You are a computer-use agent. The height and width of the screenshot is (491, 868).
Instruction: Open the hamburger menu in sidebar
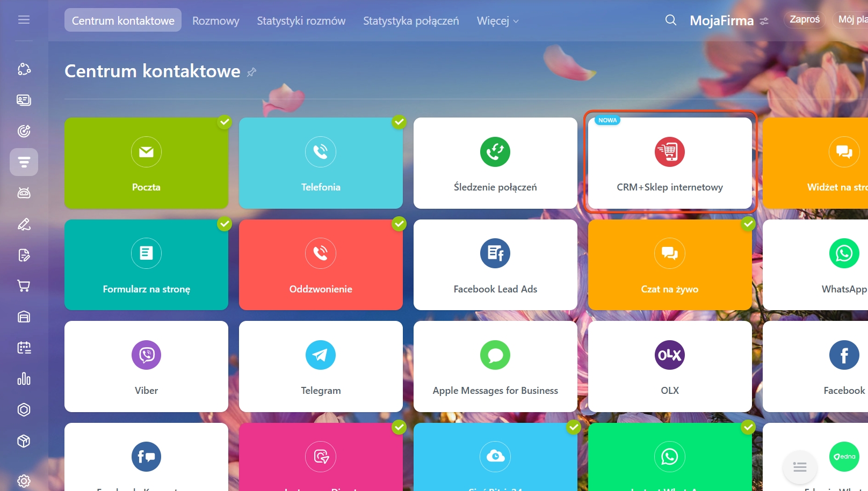click(x=24, y=20)
